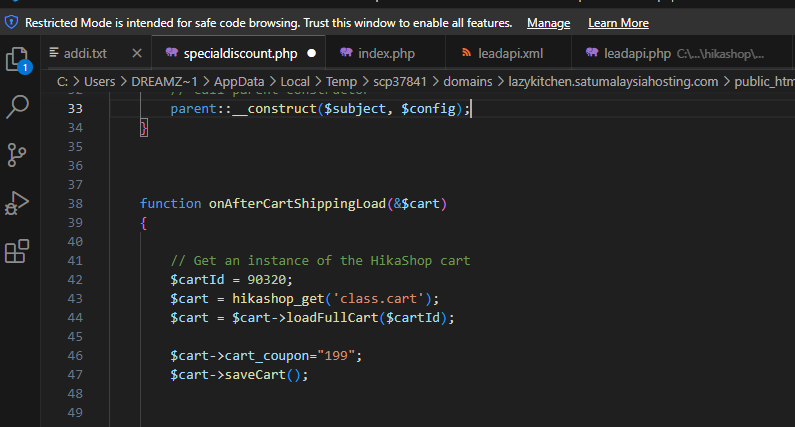Image resolution: width=795 pixels, height=427 pixels.
Task: Click the Learn More link
Action: click(x=618, y=22)
